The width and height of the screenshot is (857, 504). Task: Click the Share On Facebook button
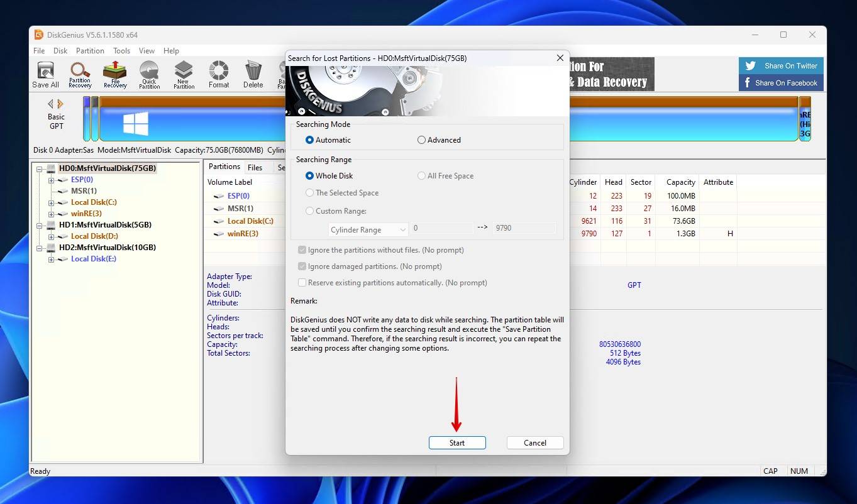click(x=781, y=82)
